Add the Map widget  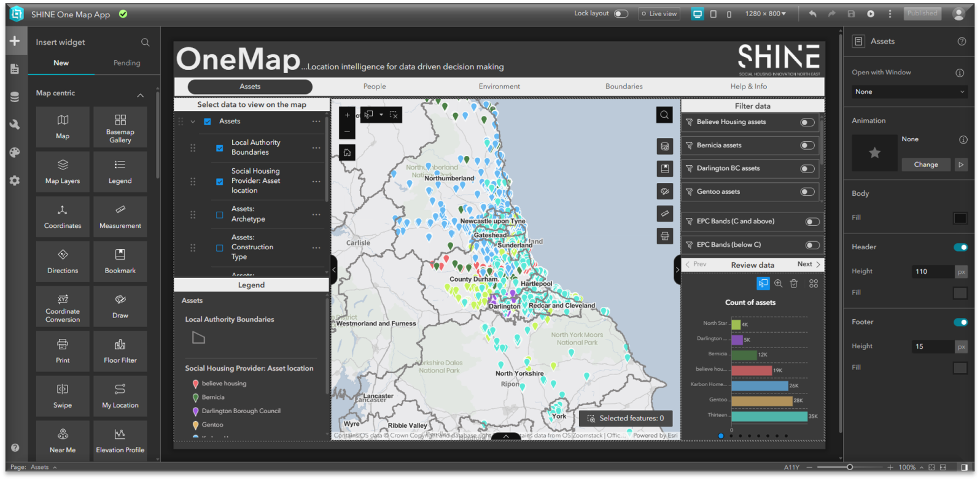(x=63, y=127)
